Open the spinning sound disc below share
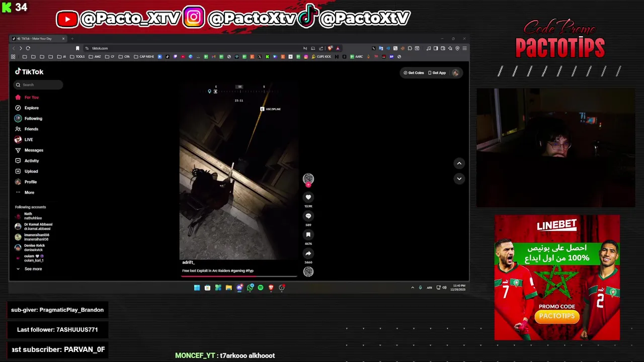The height and width of the screenshot is (362, 644). (308, 271)
